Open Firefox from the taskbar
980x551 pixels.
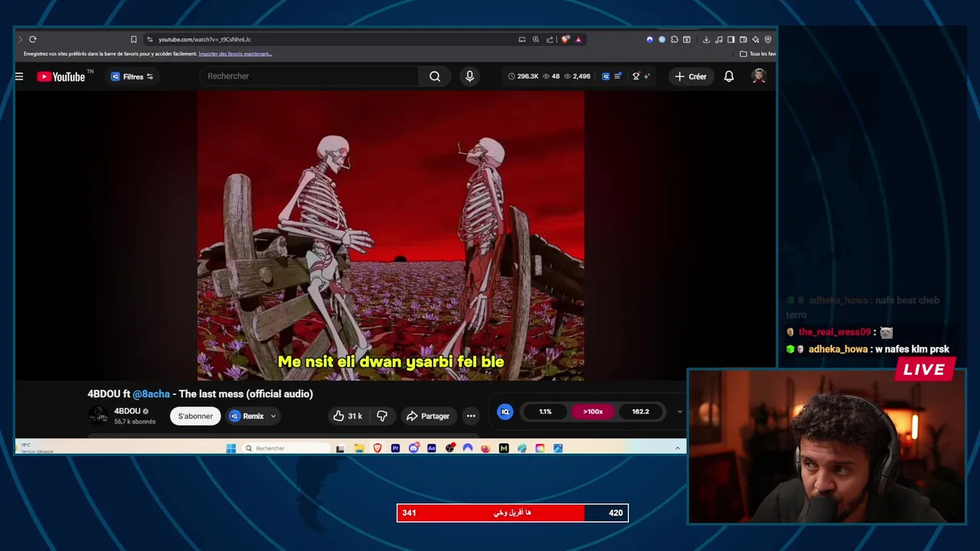coord(485,448)
